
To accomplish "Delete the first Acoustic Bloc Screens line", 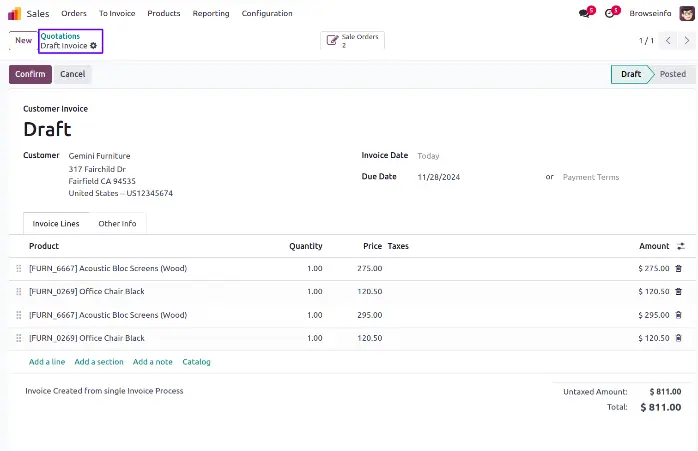I will (679, 268).
